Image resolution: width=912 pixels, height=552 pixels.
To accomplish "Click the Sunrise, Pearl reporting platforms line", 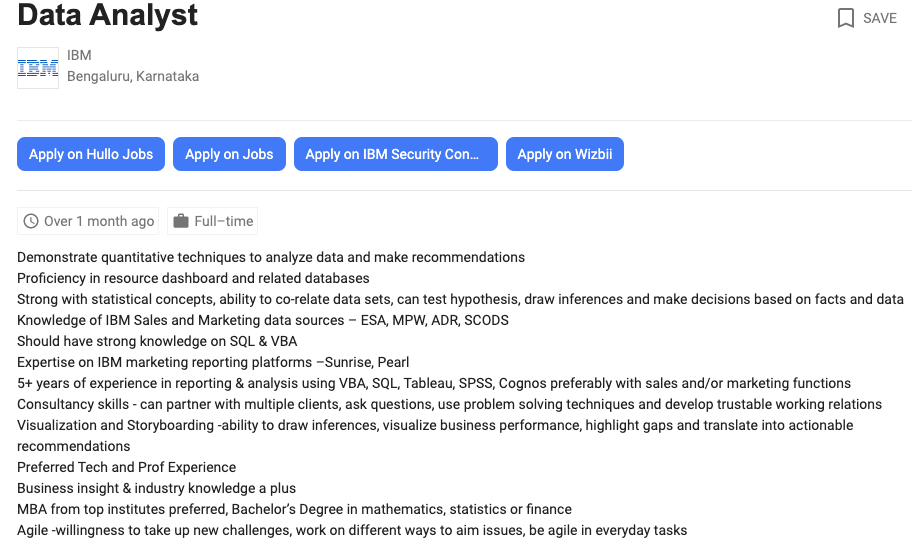I will click(x=213, y=362).
